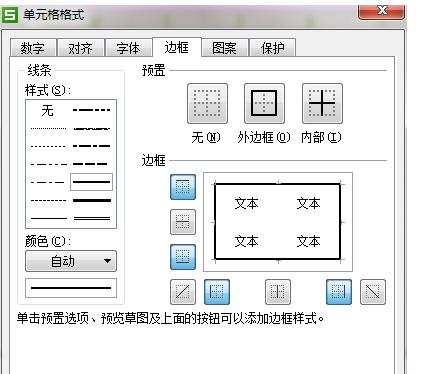422x374 pixels.
Task: Choose the 无 line style
Action: pos(48,110)
